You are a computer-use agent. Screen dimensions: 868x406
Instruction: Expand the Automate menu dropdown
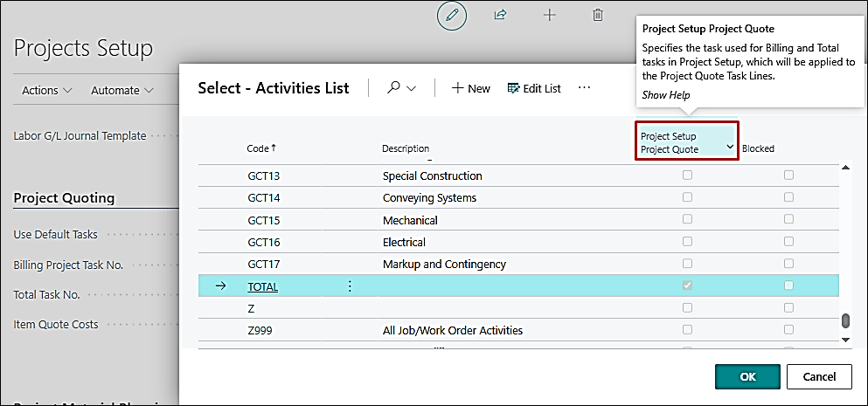pyautogui.click(x=122, y=90)
